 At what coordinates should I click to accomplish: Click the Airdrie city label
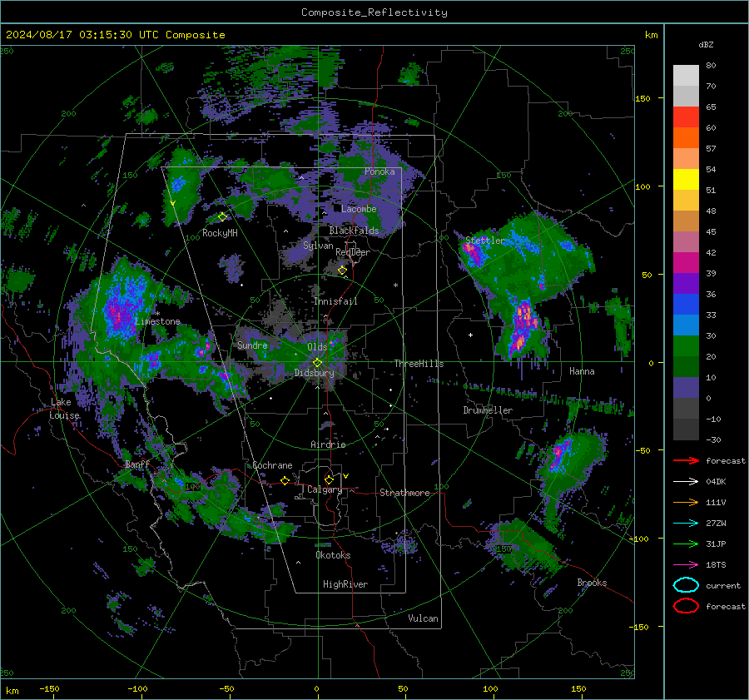pyautogui.click(x=328, y=444)
